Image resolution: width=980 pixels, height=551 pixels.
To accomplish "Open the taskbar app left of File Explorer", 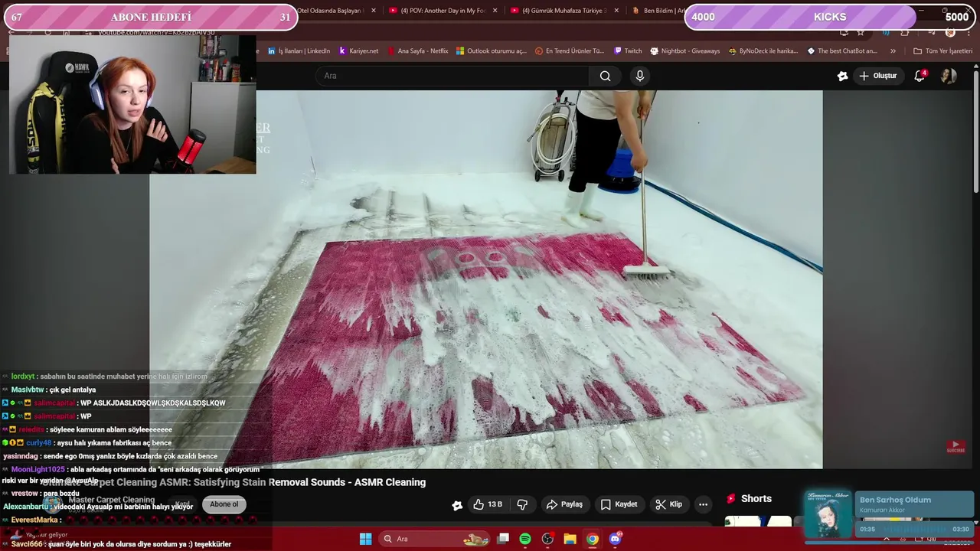I will pyautogui.click(x=547, y=539).
